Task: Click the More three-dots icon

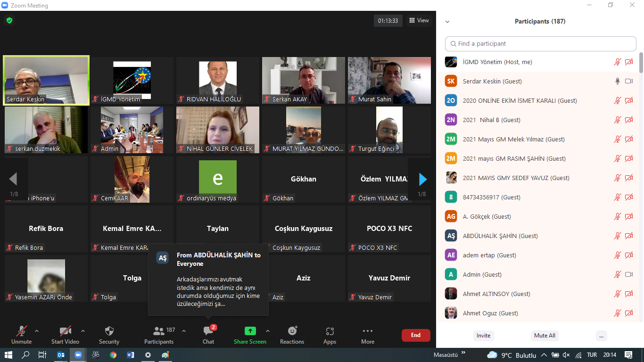Action: pyautogui.click(x=368, y=331)
